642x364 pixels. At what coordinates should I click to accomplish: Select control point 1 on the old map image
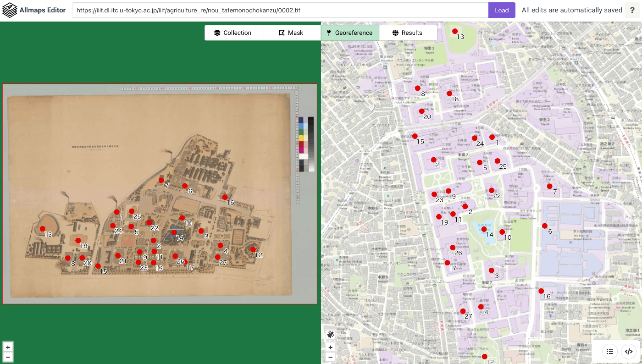point(117,212)
